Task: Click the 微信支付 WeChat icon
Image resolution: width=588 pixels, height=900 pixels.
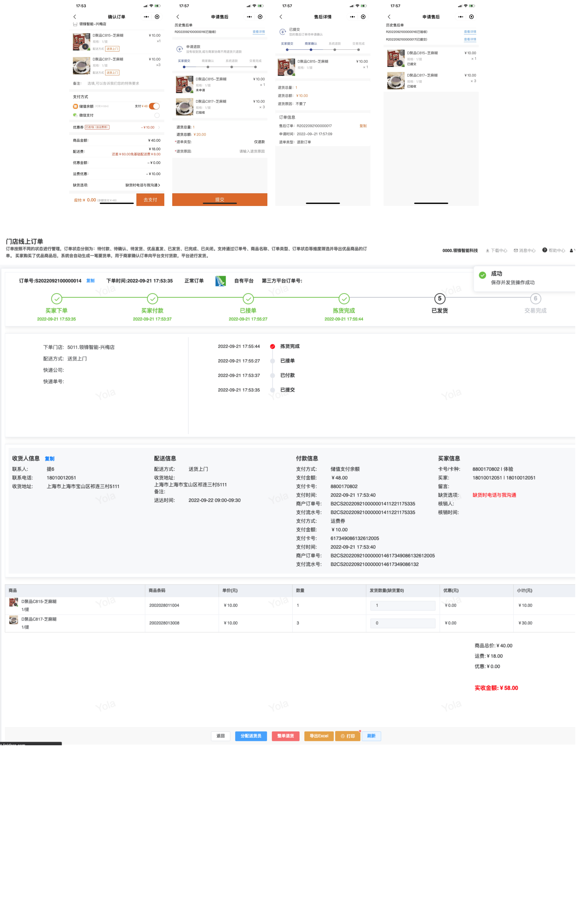Action: click(x=75, y=115)
